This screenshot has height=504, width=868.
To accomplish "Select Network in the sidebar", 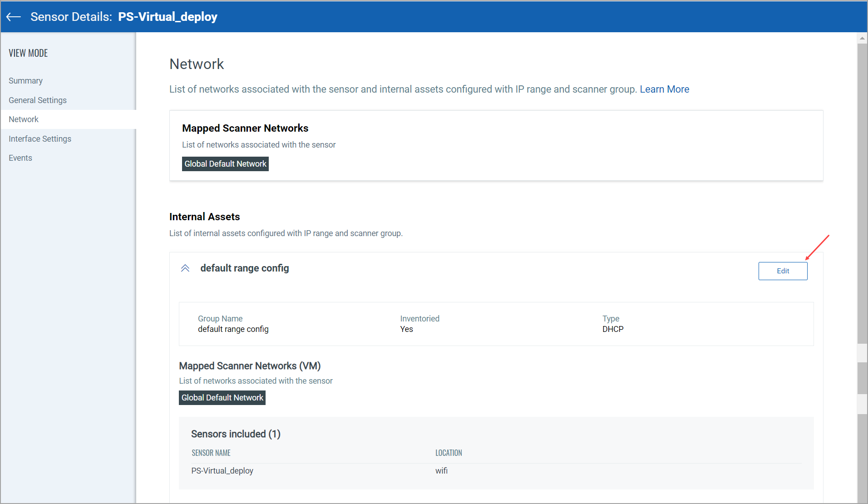I will point(24,119).
